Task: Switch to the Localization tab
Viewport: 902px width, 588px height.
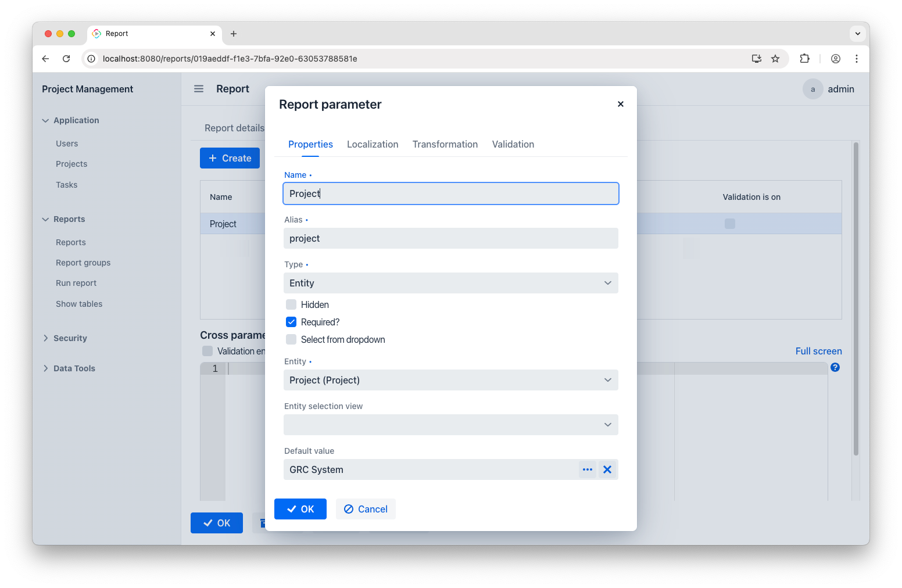Action: (373, 144)
